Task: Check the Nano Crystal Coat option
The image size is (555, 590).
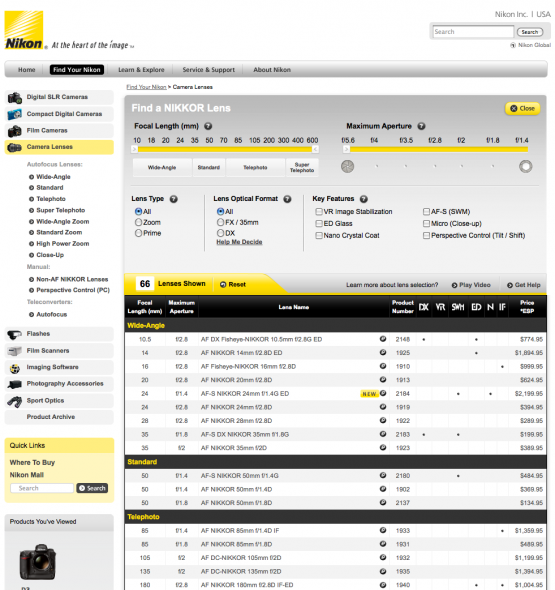Action: coord(319,236)
